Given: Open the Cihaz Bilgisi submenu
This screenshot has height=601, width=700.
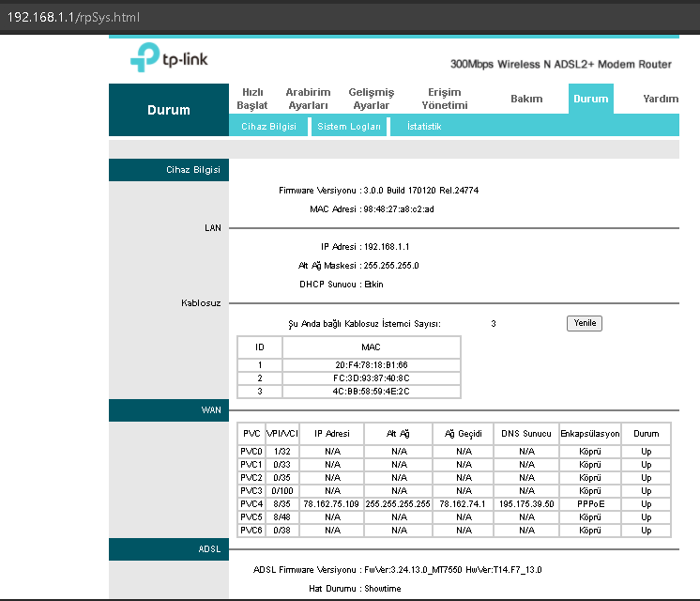Looking at the screenshot, I should point(268,127).
